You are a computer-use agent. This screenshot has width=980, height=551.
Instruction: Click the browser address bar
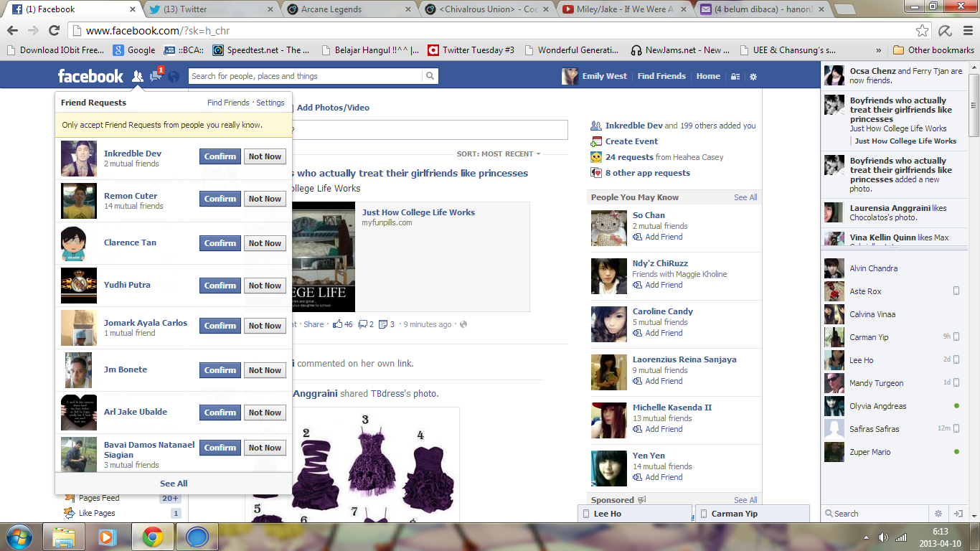(x=495, y=31)
